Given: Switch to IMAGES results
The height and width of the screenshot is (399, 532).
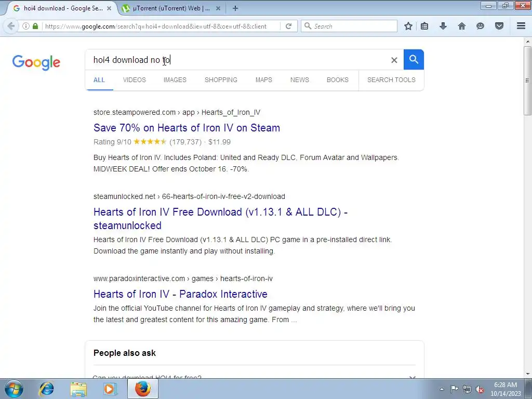Looking at the screenshot, I should (x=175, y=80).
